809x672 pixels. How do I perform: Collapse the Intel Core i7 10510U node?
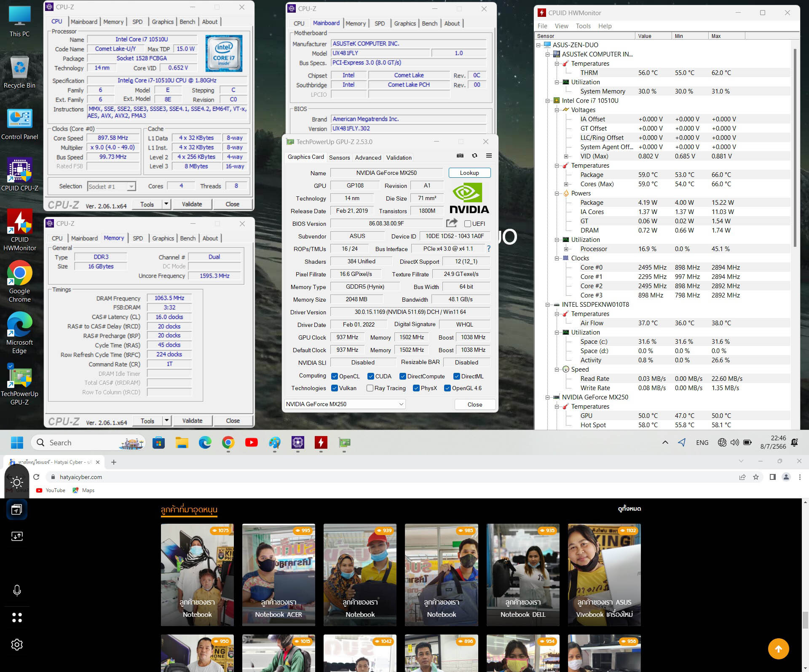click(x=547, y=100)
